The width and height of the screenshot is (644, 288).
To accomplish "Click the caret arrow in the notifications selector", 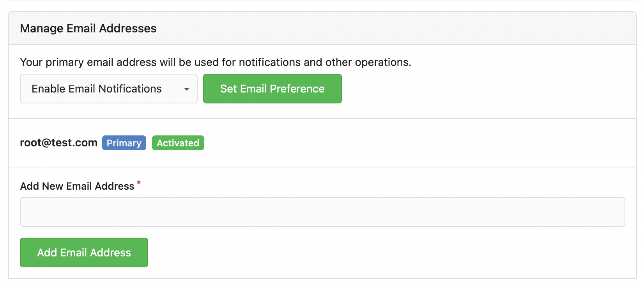I will (x=187, y=89).
